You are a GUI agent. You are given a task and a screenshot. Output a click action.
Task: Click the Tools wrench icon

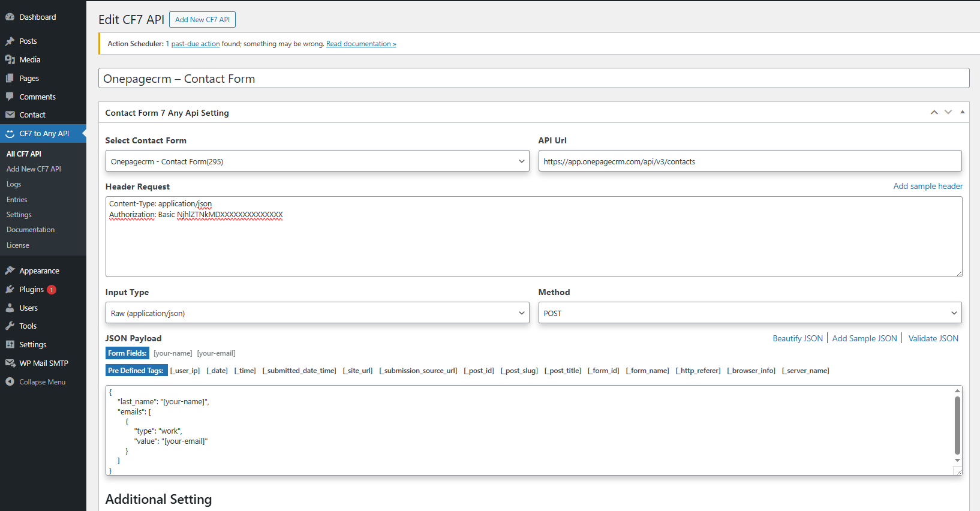[x=10, y=326]
